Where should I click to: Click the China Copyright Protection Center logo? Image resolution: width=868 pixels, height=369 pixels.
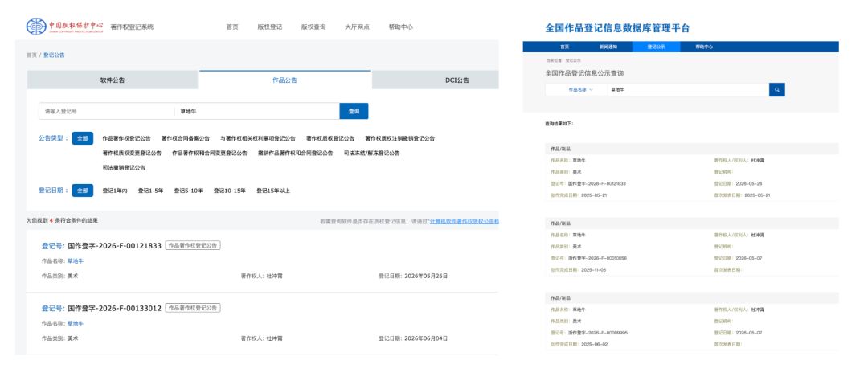(x=65, y=27)
